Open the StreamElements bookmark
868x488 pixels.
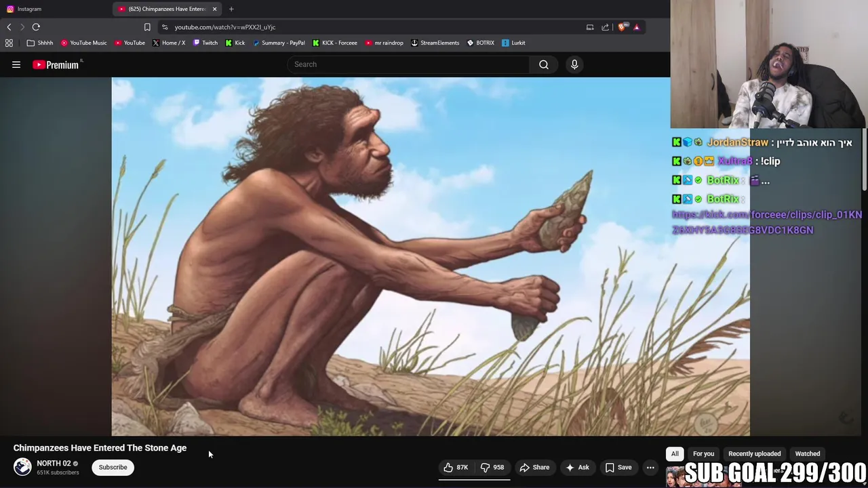tap(435, 43)
